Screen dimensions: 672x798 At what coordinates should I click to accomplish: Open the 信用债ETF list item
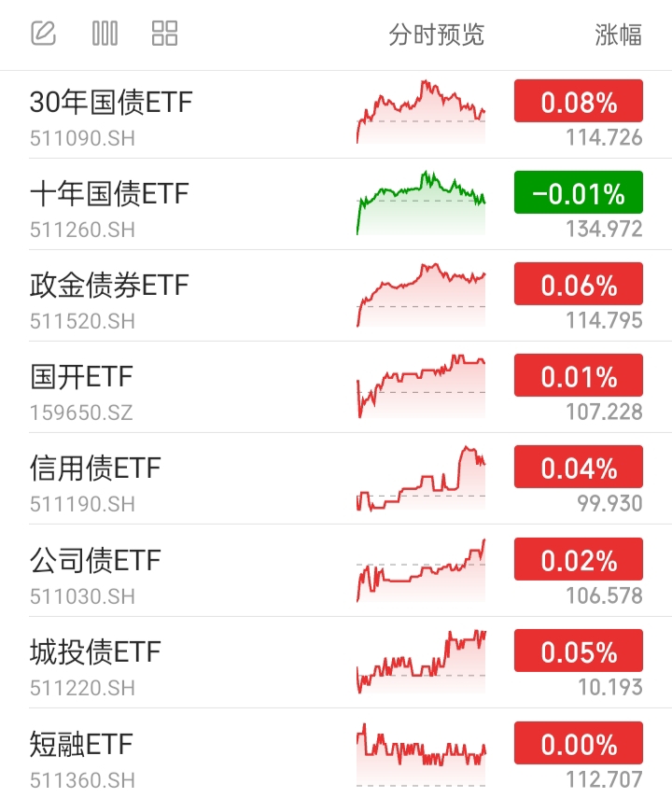pos(336,479)
